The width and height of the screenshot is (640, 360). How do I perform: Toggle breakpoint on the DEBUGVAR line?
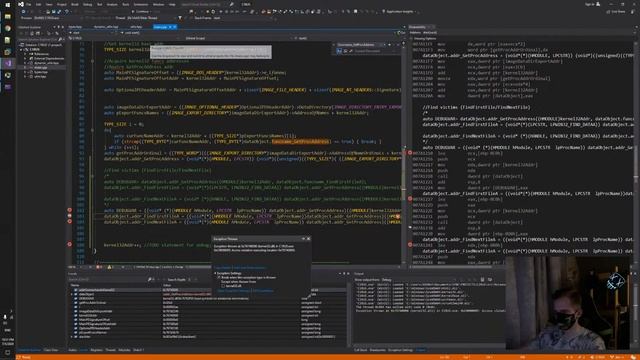pyautogui.click(x=69, y=210)
